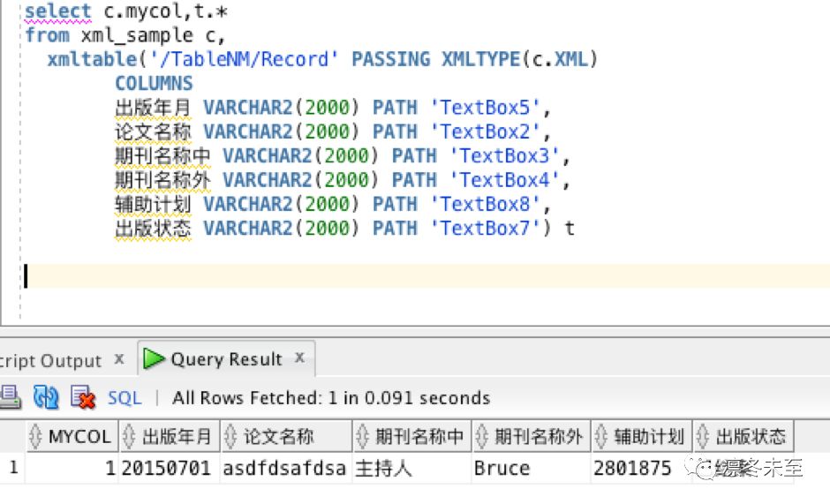The width and height of the screenshot is (830, 504).
Task: Select cell containing asdfdsafdsa
Action: coord(286,468)
